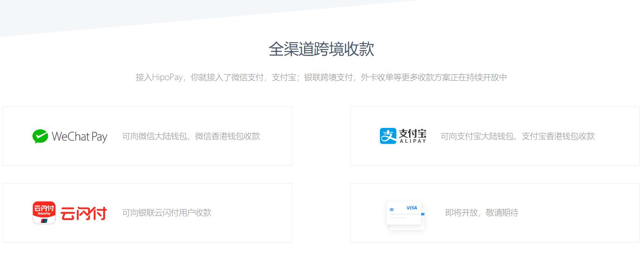The width and height of the screenshot is (644, 254).
Task: Click the Alipay 支付宝 logo
Action: pyautogui.click(x=403, y=136)
